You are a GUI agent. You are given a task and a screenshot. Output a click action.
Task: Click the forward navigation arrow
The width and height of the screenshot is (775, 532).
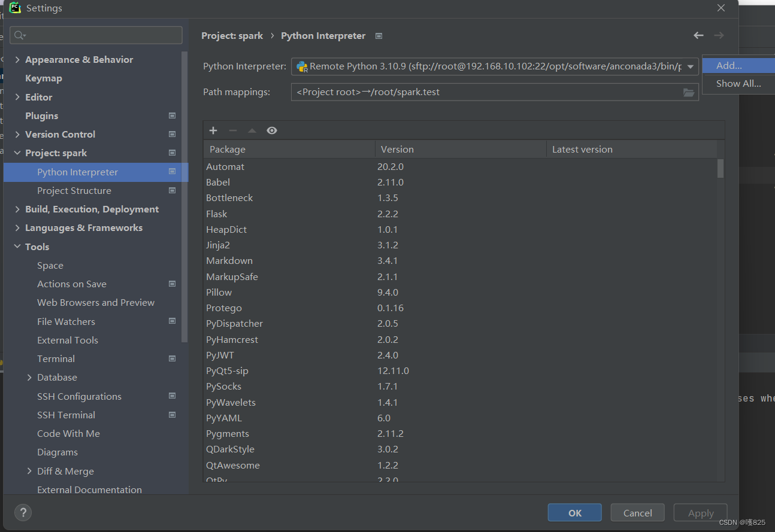(719, 35)
